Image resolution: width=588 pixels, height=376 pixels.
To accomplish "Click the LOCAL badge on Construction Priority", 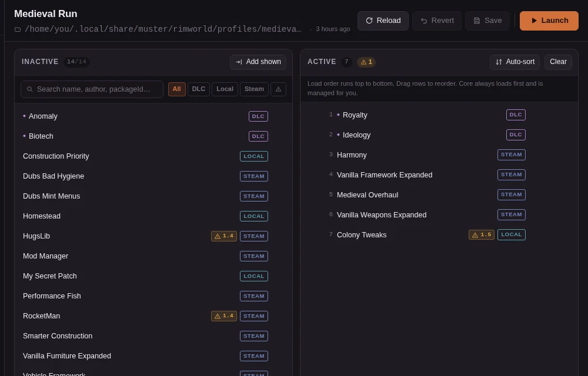I will point(254,156).
